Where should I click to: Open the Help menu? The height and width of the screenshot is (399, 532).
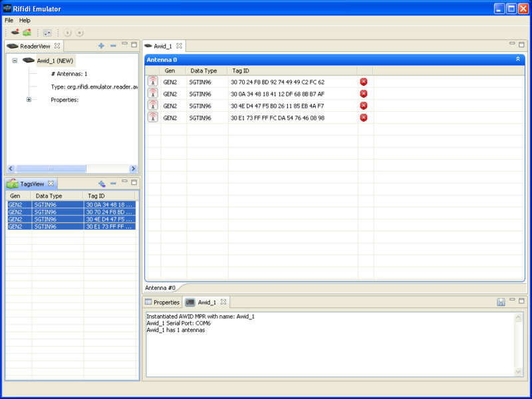[x=25, y=21]
